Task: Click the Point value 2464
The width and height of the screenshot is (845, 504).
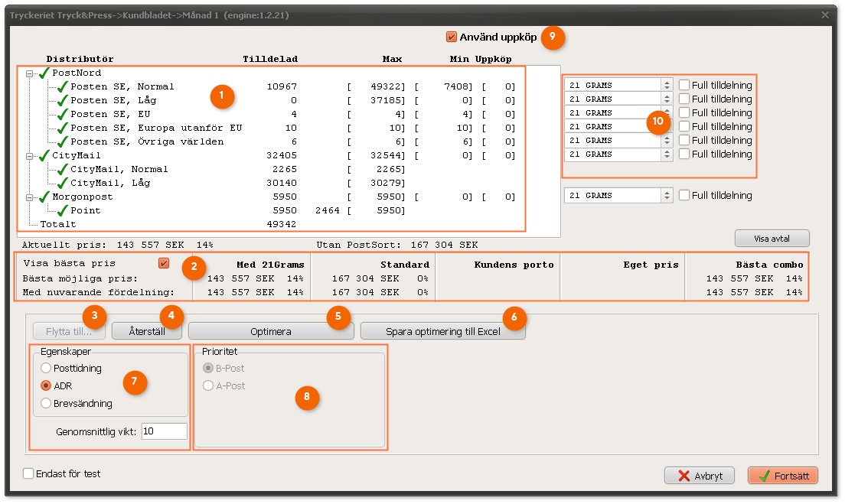Action: pos(327,210)
